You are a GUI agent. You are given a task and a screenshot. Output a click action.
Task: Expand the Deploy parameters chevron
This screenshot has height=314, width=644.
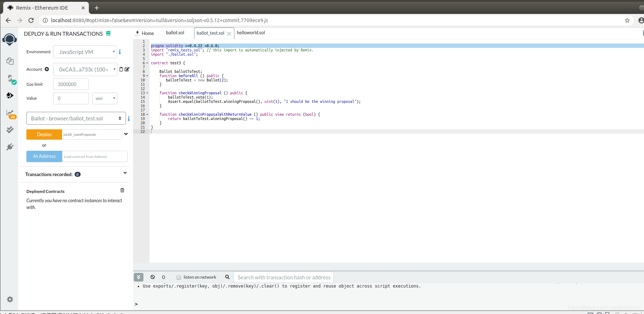(x=126, y=134)
